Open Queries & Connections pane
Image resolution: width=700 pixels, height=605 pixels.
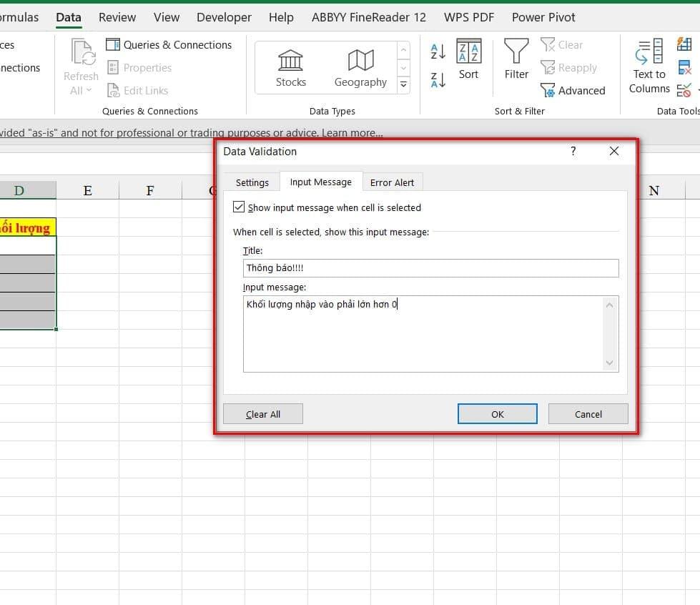169,44
